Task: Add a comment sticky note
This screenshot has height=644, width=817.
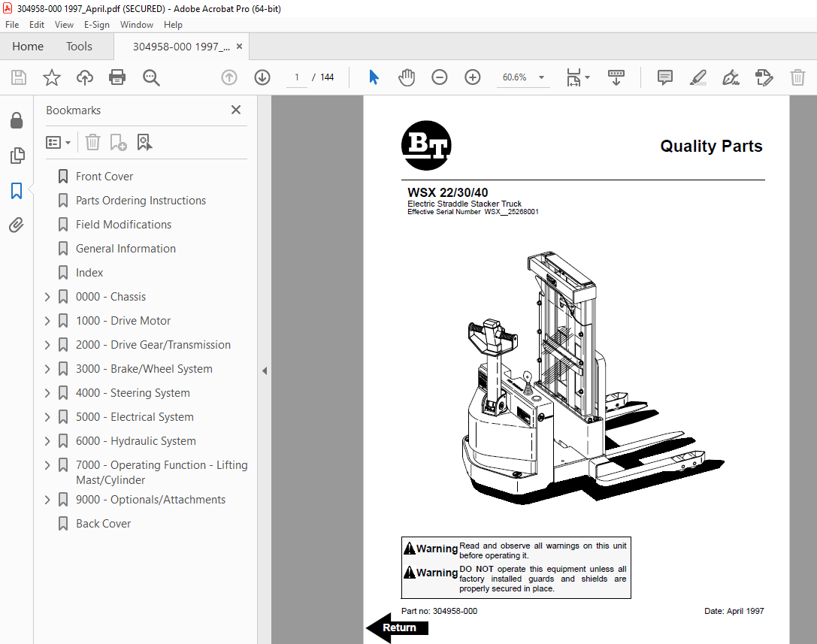Action: 665,77
